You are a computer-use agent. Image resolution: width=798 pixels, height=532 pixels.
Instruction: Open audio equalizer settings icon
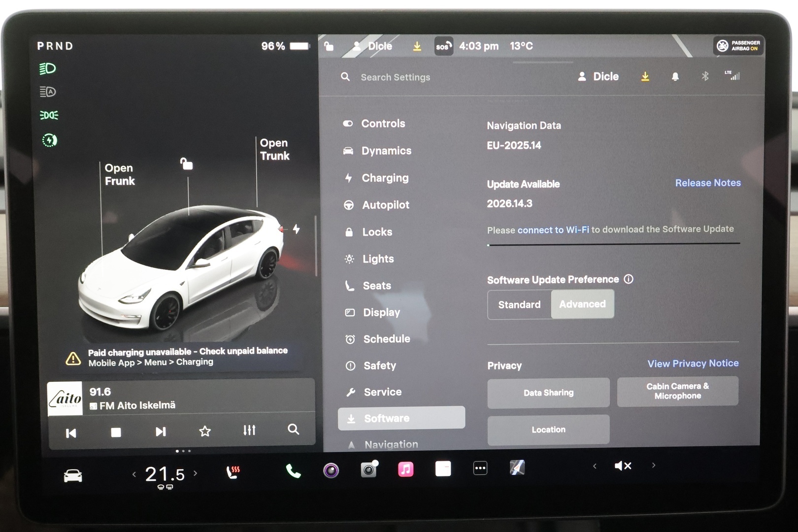(249, 431)
